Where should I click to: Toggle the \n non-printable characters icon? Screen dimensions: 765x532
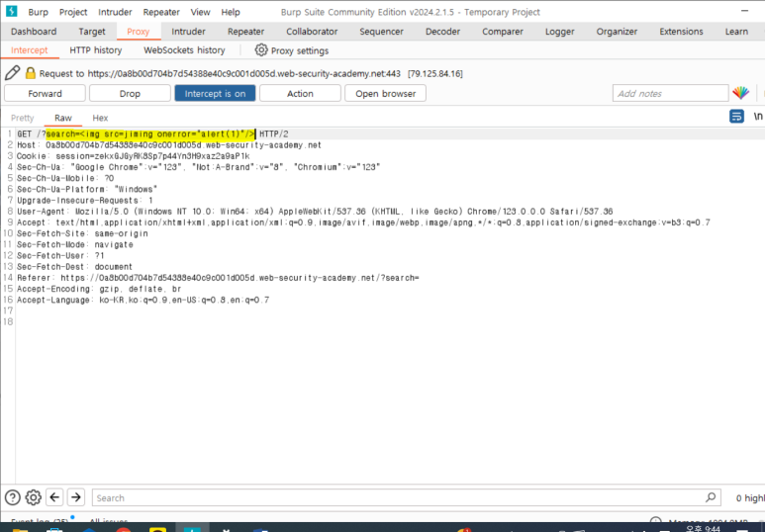click(758, 117)
